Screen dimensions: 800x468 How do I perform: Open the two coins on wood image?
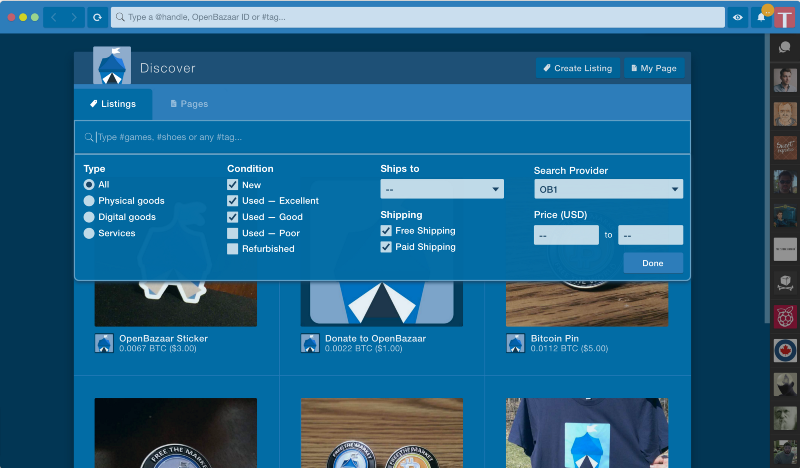[x=382, y=433]
